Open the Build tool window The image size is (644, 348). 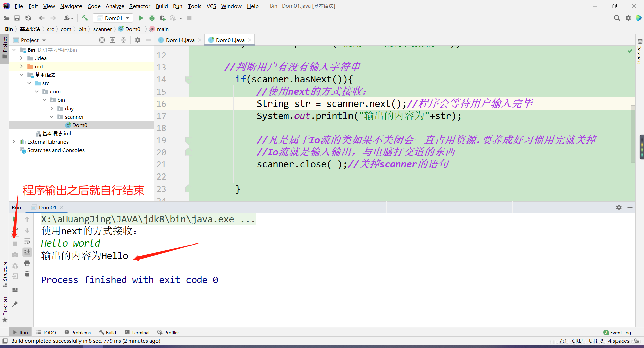point(107,332)
